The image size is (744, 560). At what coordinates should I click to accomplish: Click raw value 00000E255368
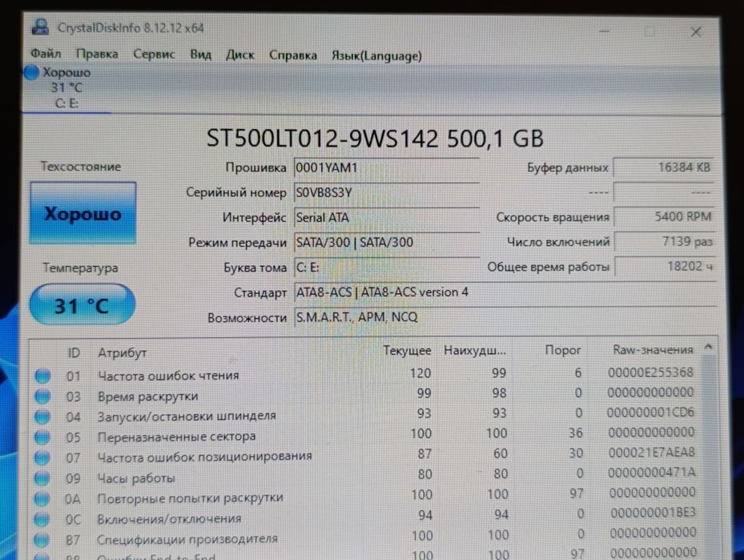(x=650, y=373)
